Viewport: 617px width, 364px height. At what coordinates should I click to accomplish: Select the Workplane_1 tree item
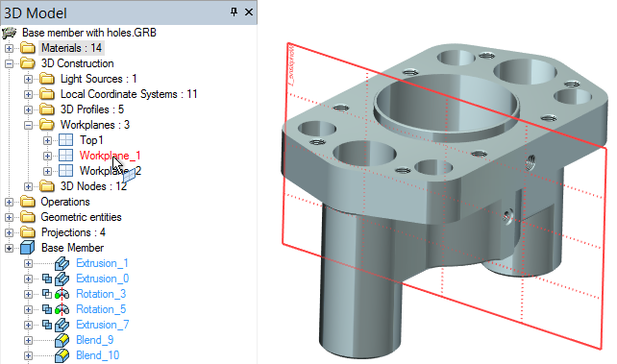pos(110,156)
